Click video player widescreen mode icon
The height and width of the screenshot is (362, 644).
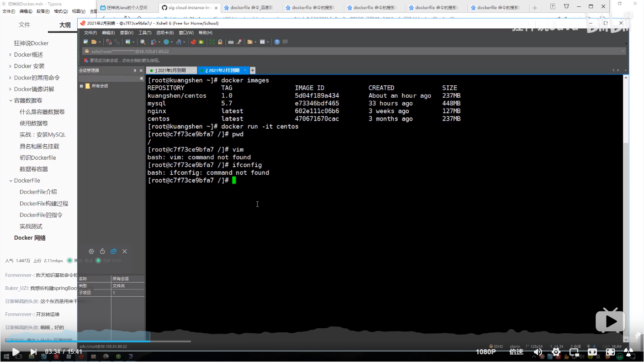click(x=592, y=352)
